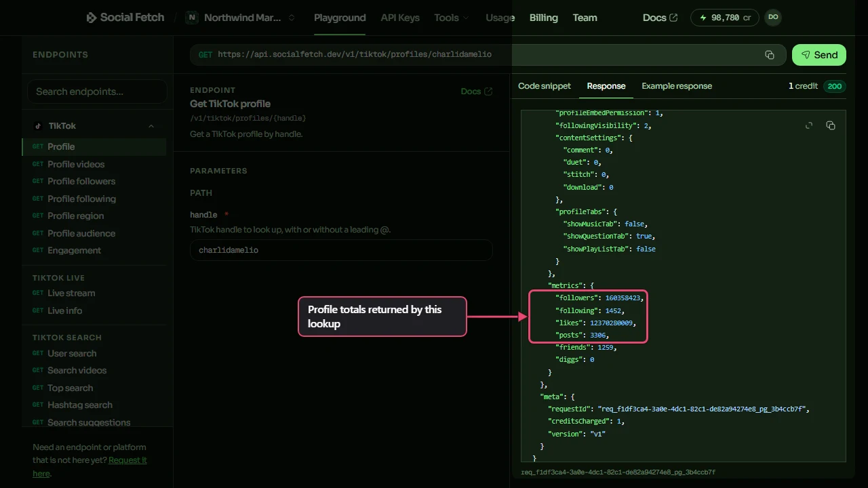Collapse the TikTok endpoints section
This screenshot has height=488, width=868.
point(151,126)
